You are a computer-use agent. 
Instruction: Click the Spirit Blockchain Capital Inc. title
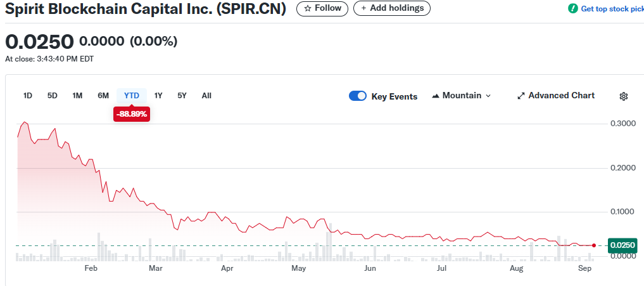(x=146, y=9)
